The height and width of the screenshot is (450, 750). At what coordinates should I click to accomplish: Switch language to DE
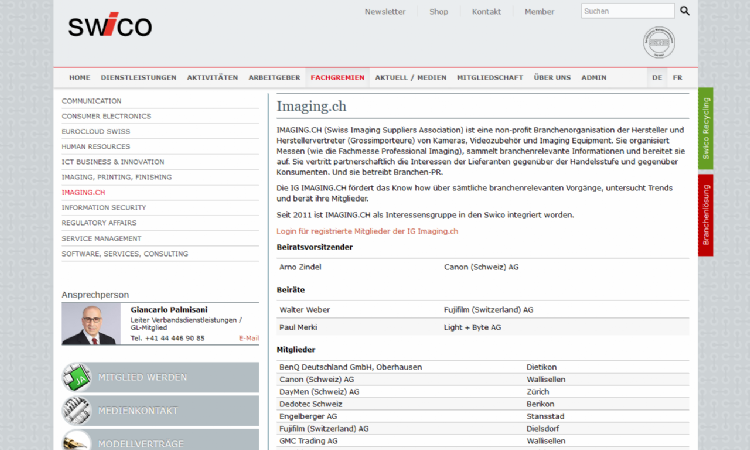657,77
